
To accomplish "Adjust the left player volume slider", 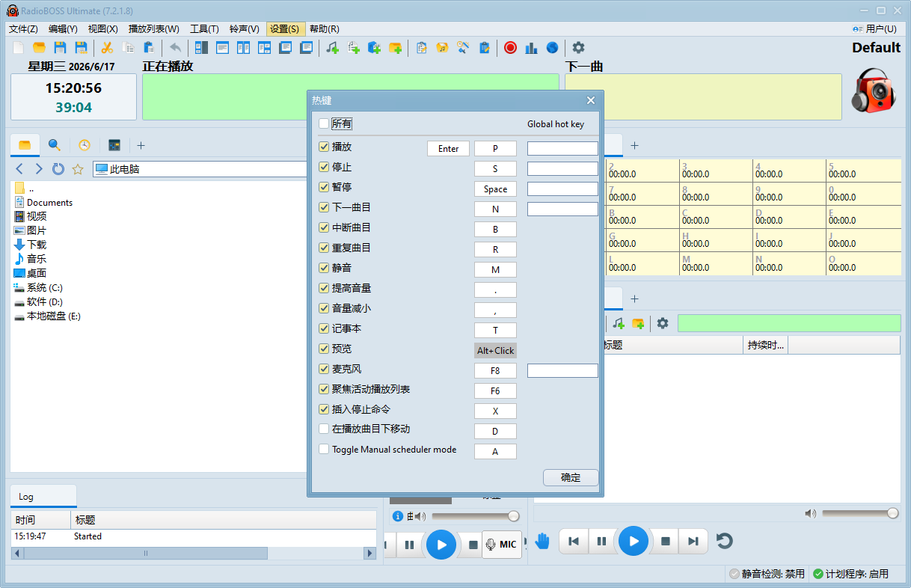I will [476, 516].
